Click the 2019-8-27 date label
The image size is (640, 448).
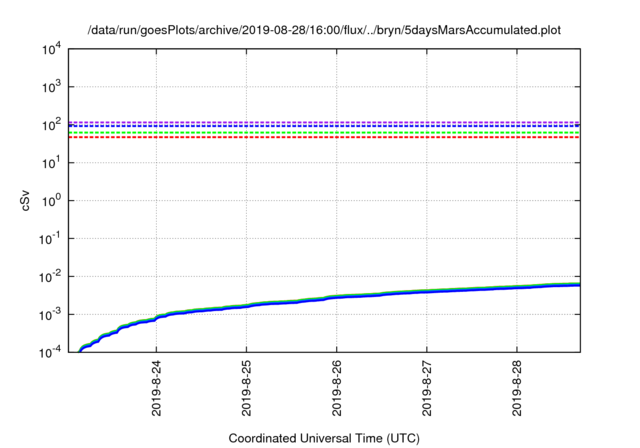click(427, 388)
